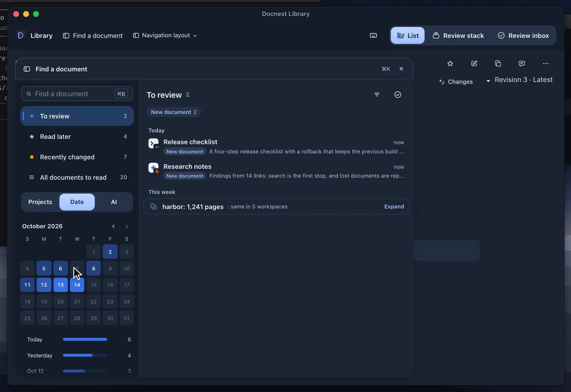Click the keyboard shortcuts icon
Image resolution: width=571 pixels, height=392 pixels.
click(373, 35)
